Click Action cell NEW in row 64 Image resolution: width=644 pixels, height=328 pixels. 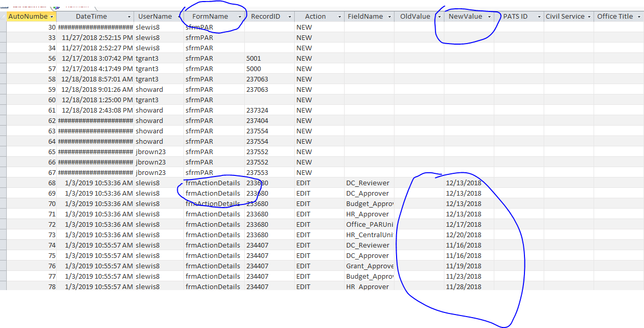point(319,141)
